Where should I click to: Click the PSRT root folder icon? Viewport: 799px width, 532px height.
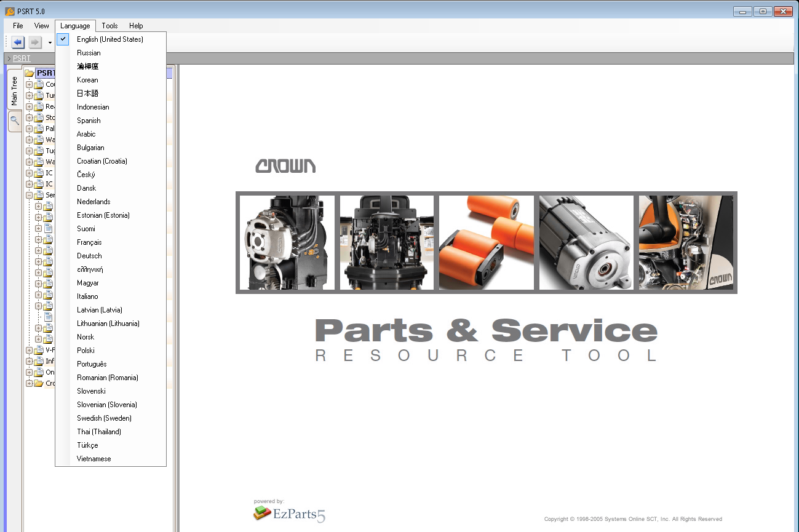pyautogui.click(x=29, y=73)
